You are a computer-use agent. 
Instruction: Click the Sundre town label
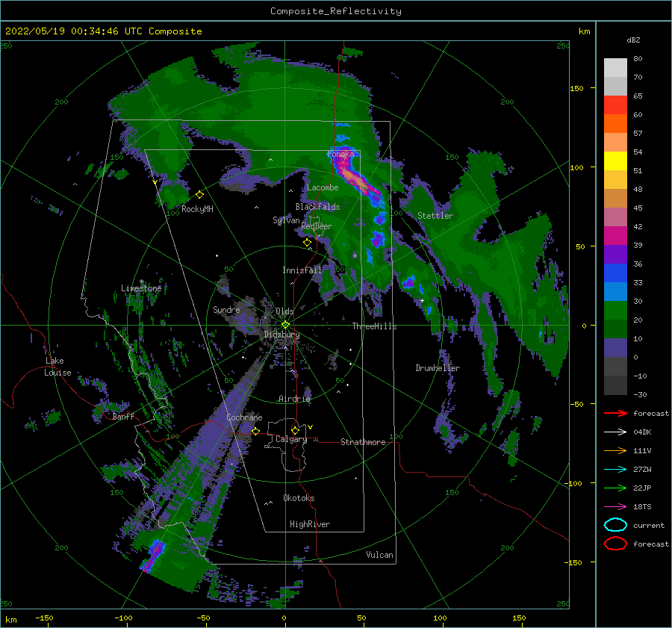pyautogui.click(x=226, y=309)
